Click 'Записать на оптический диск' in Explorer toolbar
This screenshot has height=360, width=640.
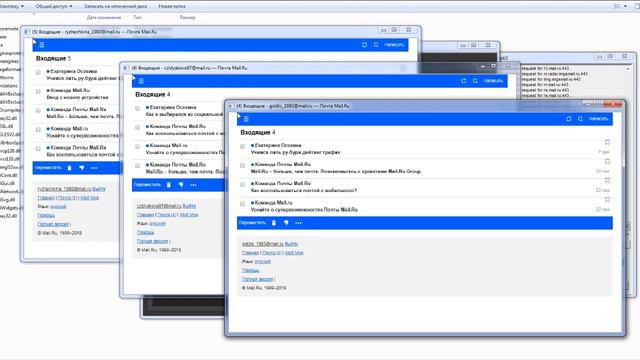pyautogui.click(x=115, y=6)
